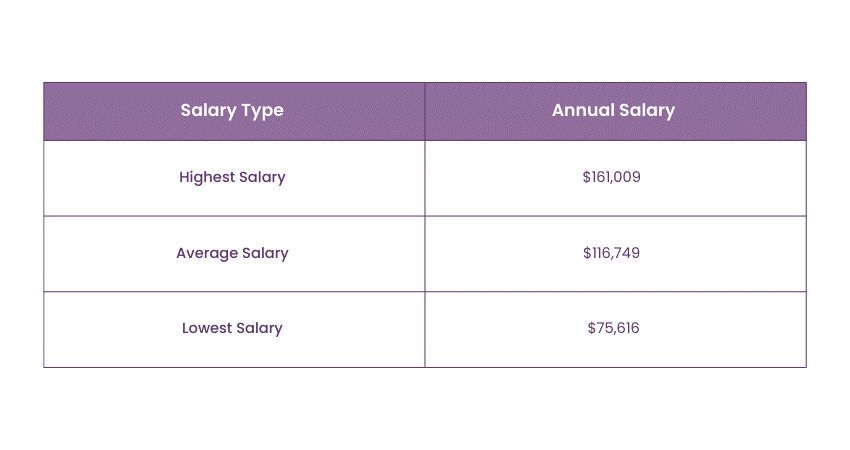
Task: Click column divider in Lowest Salary row
Action: 425,328
